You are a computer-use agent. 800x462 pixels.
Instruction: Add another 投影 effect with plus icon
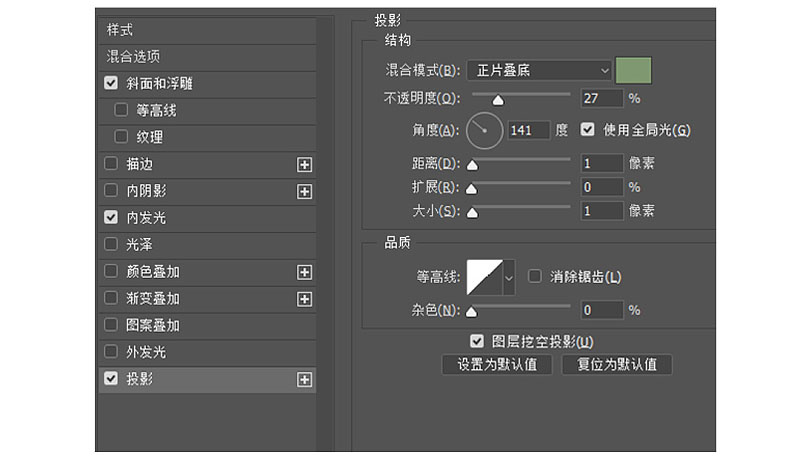pyautogui.click(x=305, y=380)
